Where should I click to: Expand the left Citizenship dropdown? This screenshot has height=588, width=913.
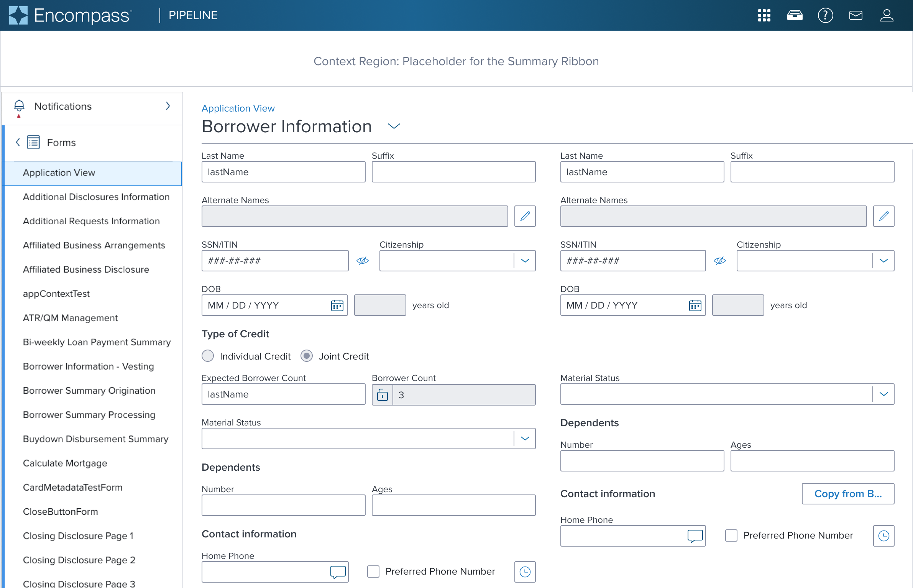coord(525,261)
